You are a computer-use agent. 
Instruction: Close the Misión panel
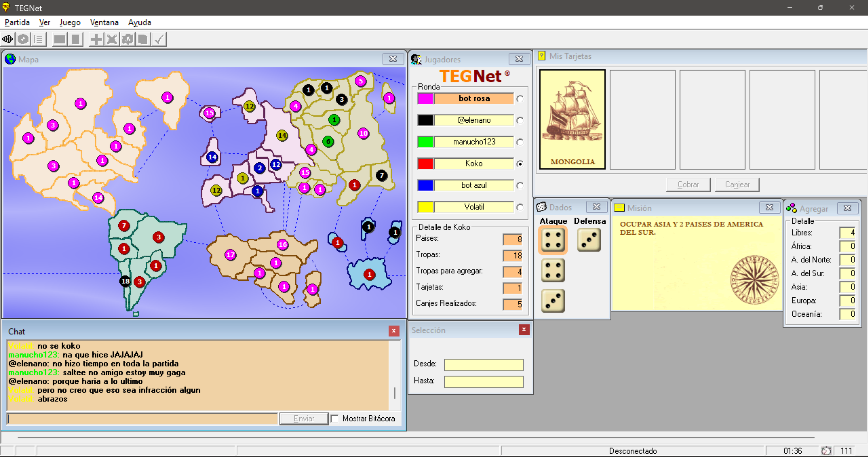click(x=769, y=207)
